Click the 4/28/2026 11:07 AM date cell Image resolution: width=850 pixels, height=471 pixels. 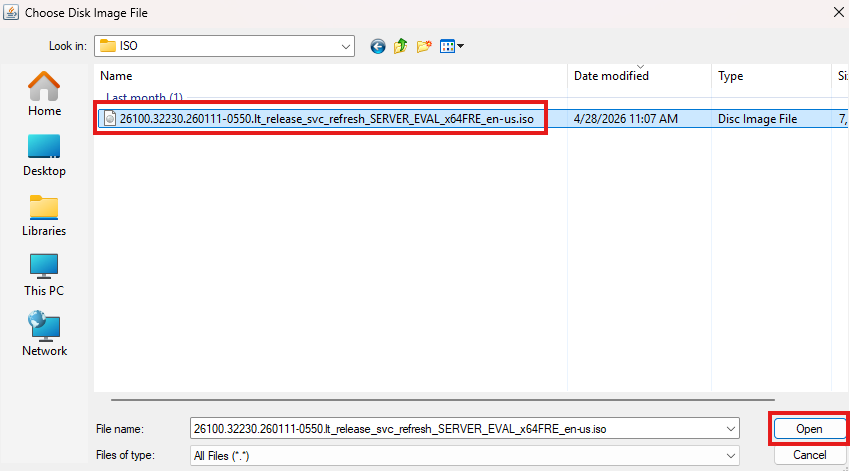[x=626, y=119]
